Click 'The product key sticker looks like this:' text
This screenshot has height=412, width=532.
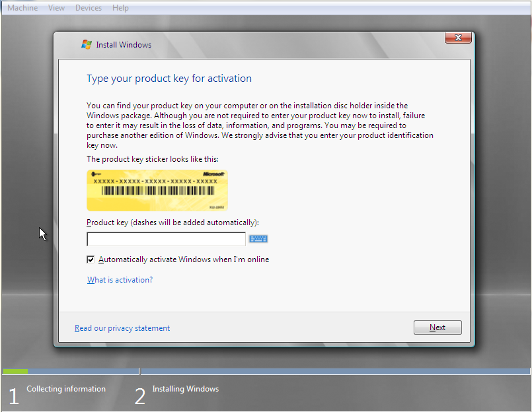pyautogui.click(x=153, y=159)
